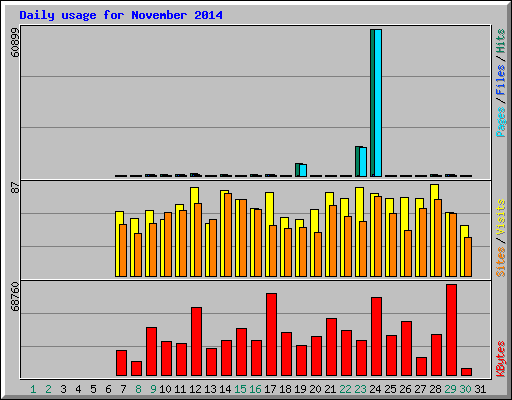Viewport: 512px width, 400px height.
Task: Click day label 25 on the axis
Action: click(390, 389)
